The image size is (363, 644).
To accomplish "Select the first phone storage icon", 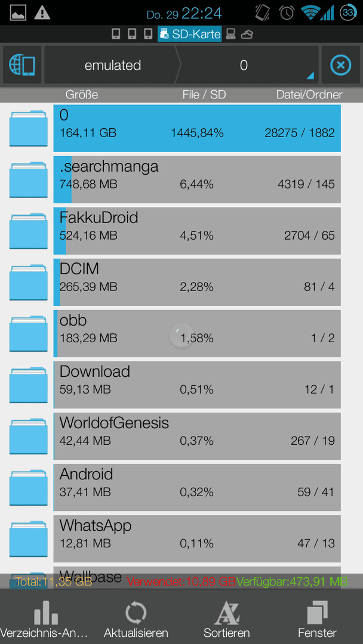I will coord(116,35).
